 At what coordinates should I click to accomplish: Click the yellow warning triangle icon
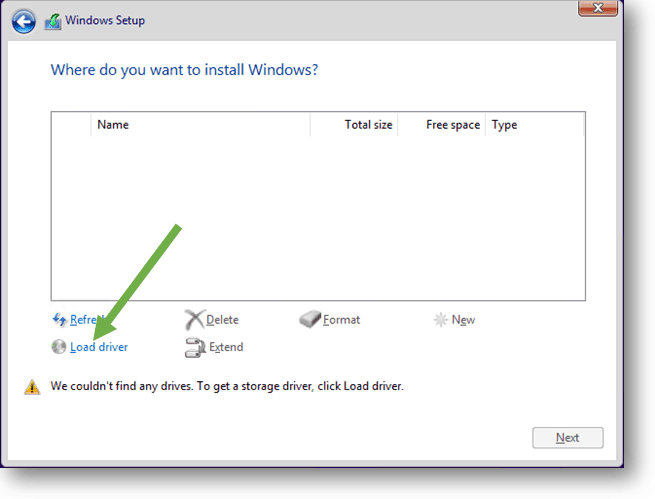(32, 387)
